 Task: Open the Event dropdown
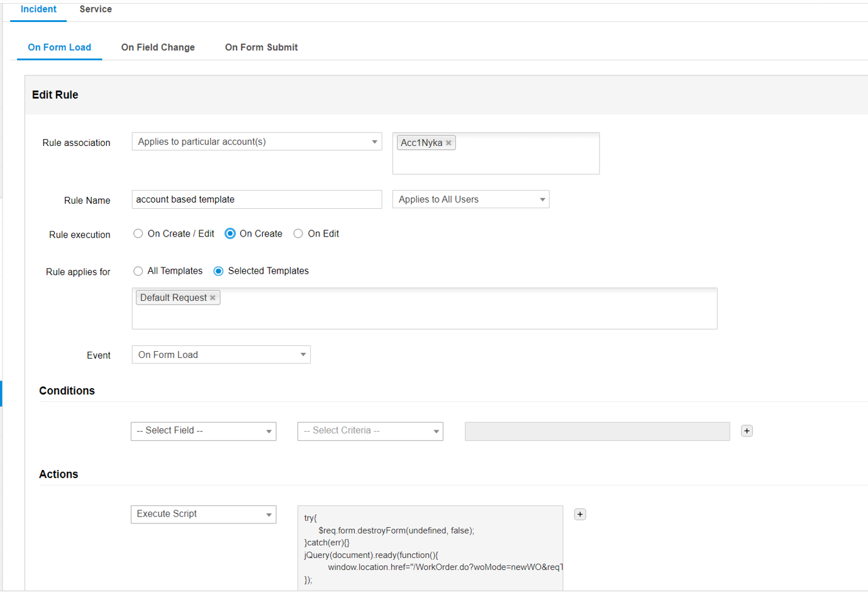(x=221, y=355)
